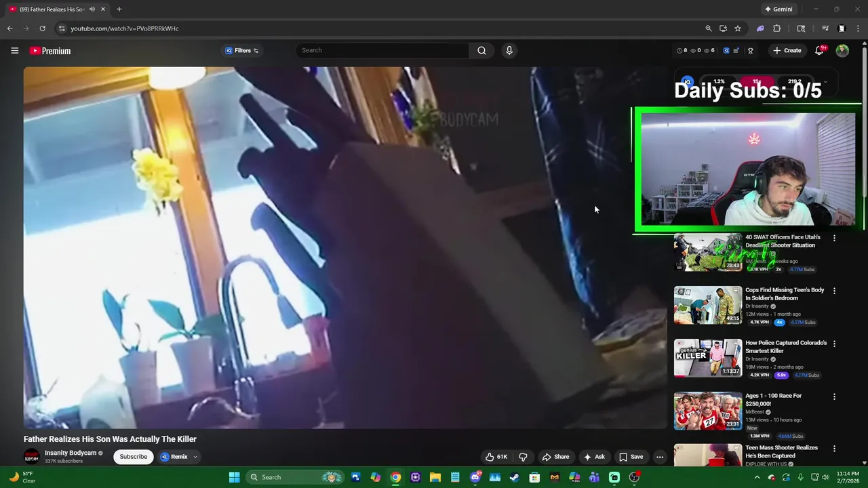
Task: Open the weather widget showing 51°F Clear
Action: click(22, 477)
